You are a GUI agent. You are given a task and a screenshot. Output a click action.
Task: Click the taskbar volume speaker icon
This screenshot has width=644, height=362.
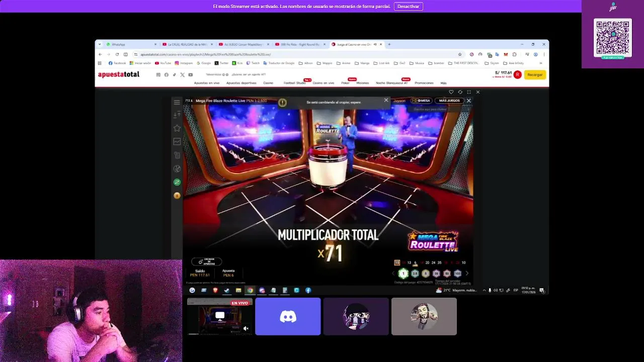[496, 290]
